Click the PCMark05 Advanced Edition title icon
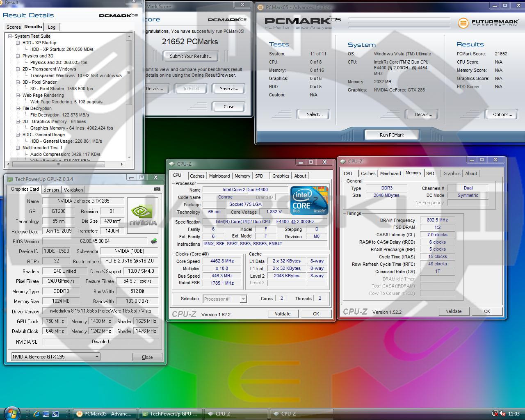This screenshot has width=525, height=420. point(261,7)
